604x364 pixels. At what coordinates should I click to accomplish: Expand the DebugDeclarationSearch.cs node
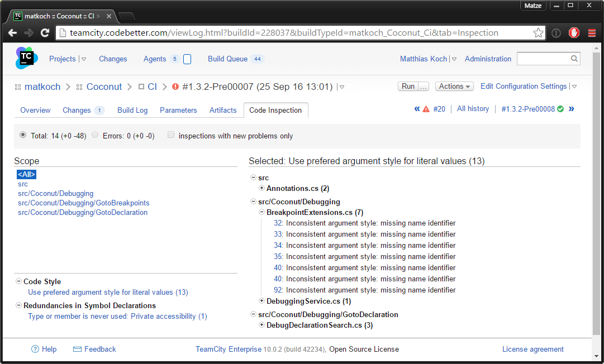(x=261, y=325)
